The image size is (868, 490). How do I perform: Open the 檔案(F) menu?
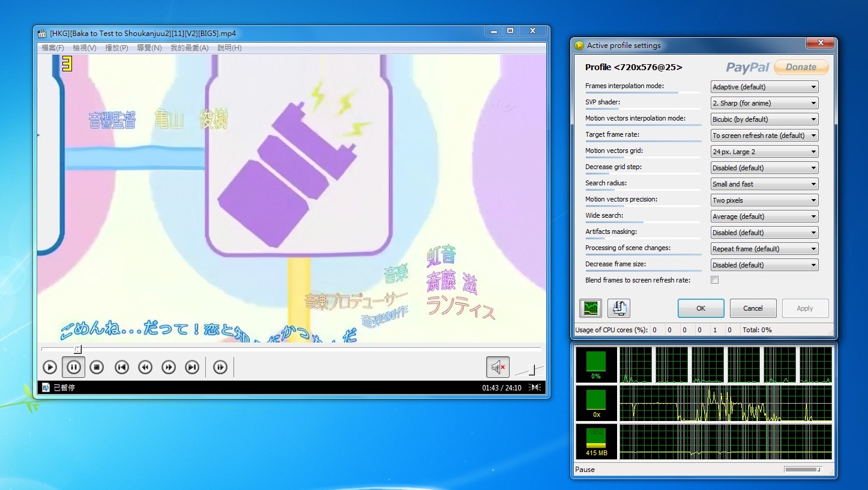(53, 48)
